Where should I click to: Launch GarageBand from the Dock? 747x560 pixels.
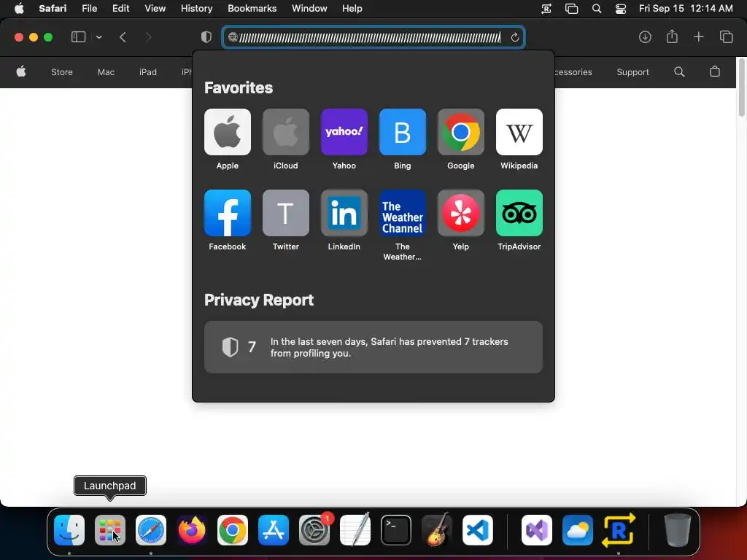[x=437, y=529]
